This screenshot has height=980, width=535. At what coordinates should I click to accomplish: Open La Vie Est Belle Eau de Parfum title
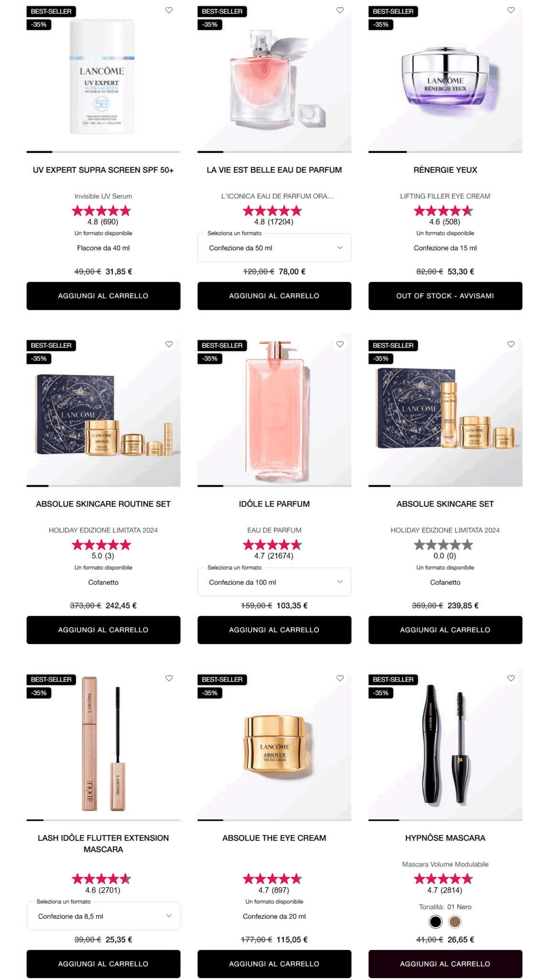pos(274,170)
